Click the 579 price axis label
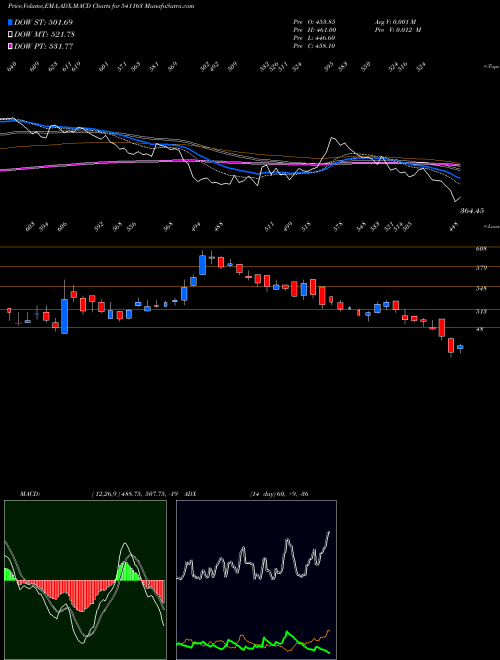This screenshot has width=500, height=660. pyautogui.click(x=481, y=268)
